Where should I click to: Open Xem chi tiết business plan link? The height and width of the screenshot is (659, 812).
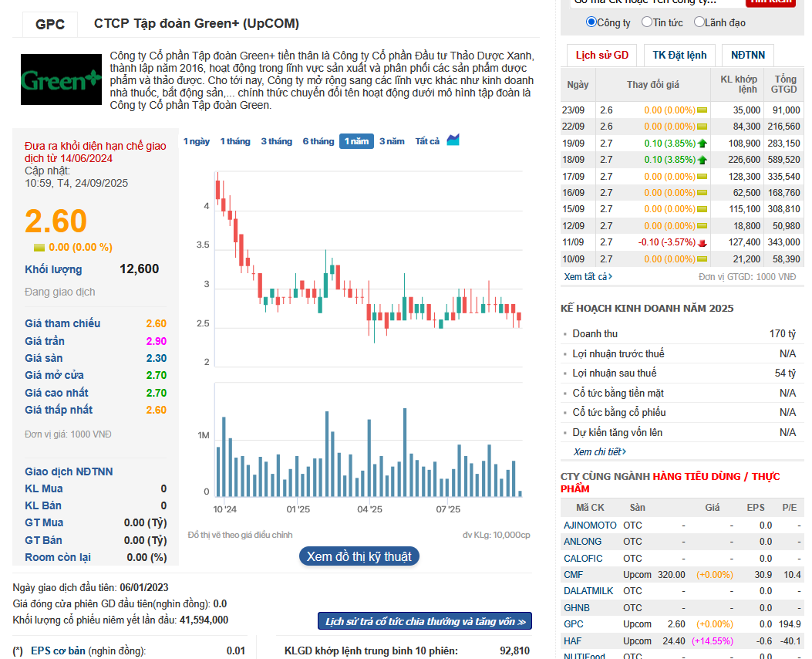600,451
